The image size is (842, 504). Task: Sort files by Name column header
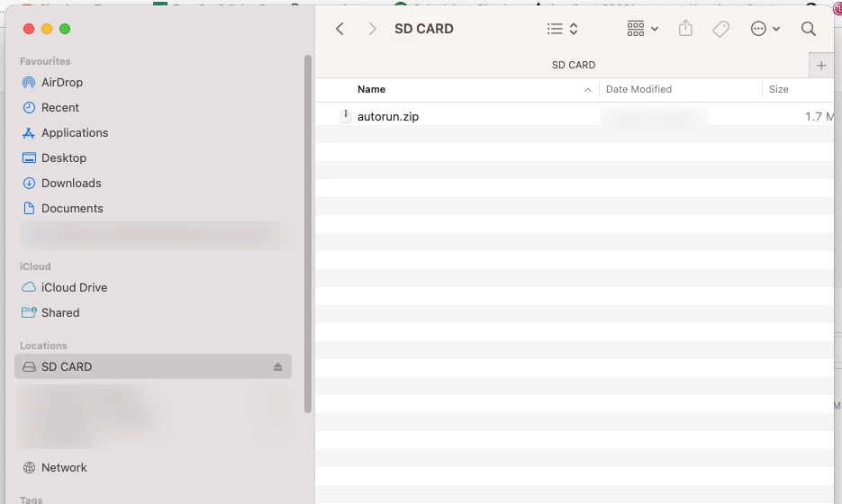pos(371,89)
